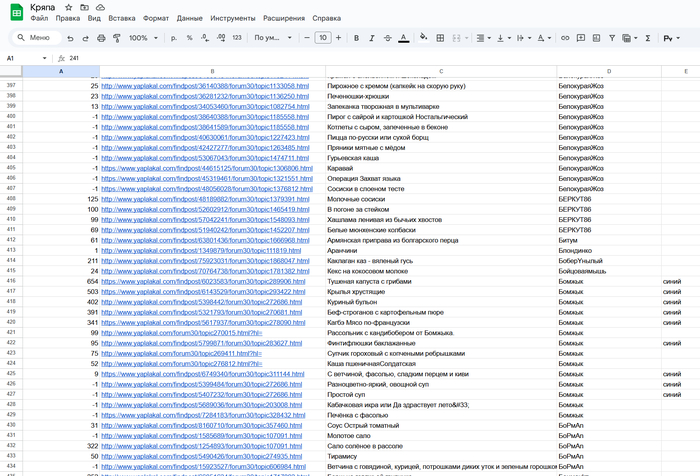700x476 pixels.
Task: Open the 100% zoom dropdown
Action: pyautogui.click(x=142, y=38)
